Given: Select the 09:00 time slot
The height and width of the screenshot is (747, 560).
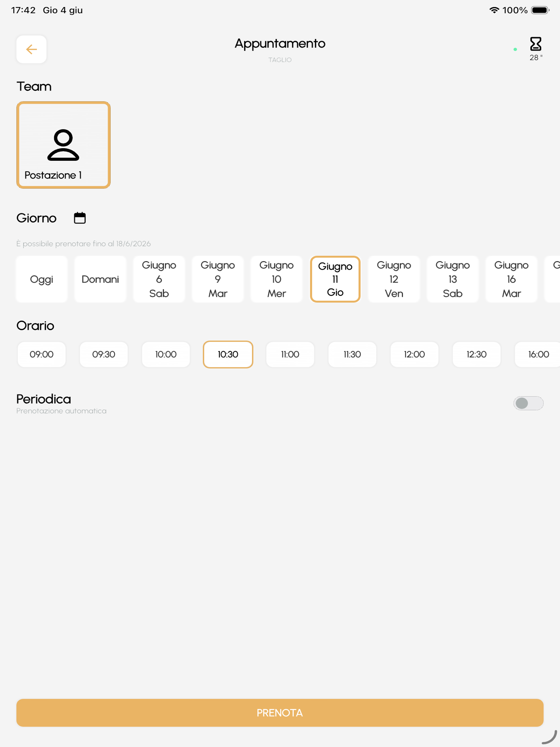Looking at the screenshot, I should point(42,354).
